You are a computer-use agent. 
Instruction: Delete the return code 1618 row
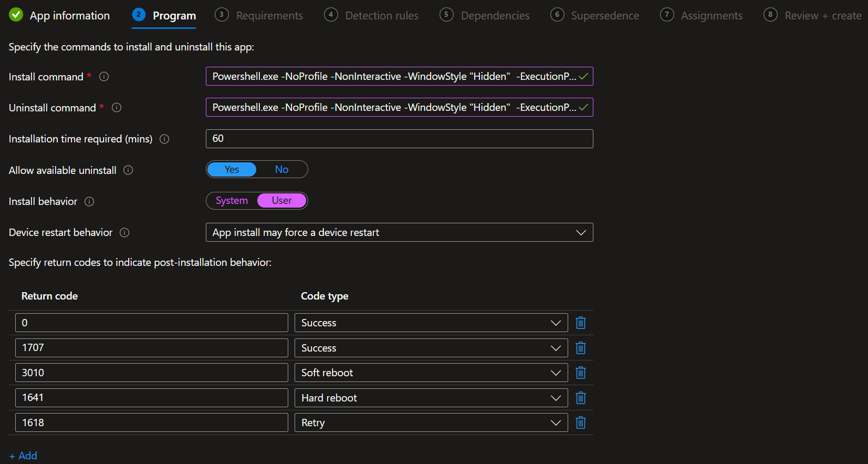click(x=581, y=422)
